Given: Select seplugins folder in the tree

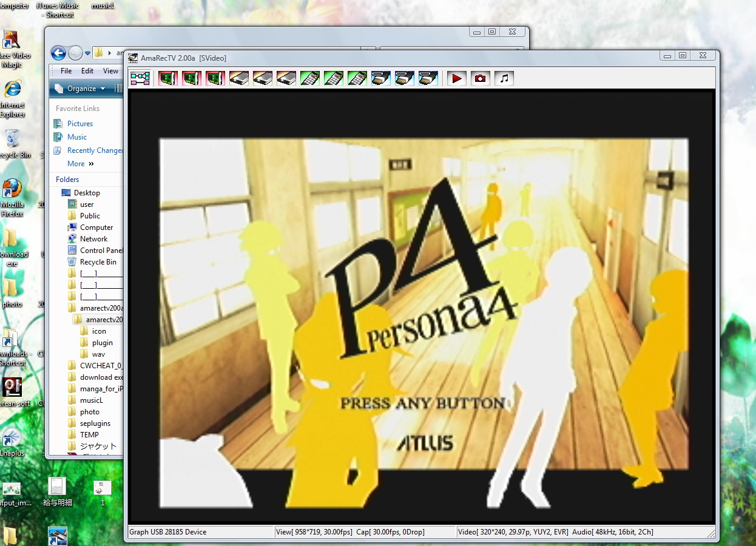Looking at the screenshot, I should [x=95, y=423].
